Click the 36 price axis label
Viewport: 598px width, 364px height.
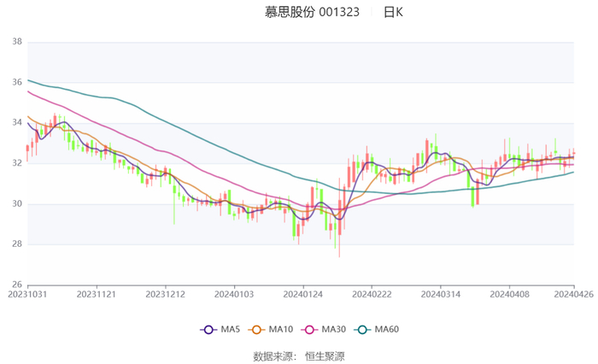pyautogui.click(x=16, y=83)
